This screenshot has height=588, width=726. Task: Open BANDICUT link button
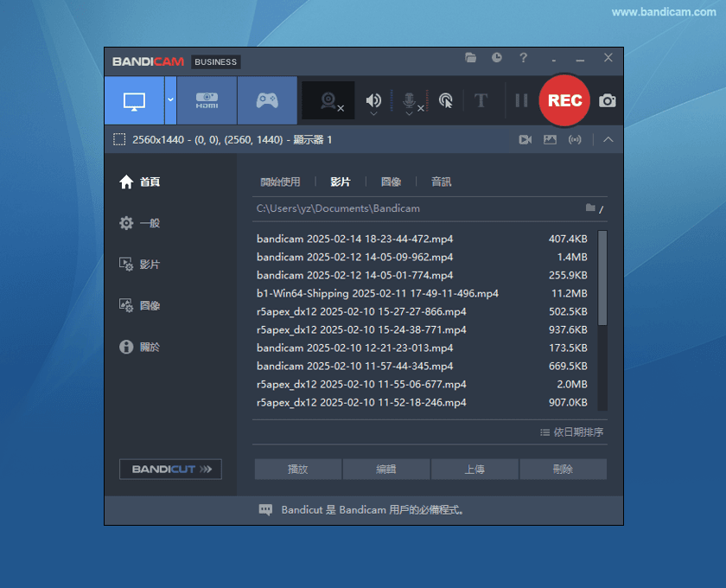(x=170, y=469)
